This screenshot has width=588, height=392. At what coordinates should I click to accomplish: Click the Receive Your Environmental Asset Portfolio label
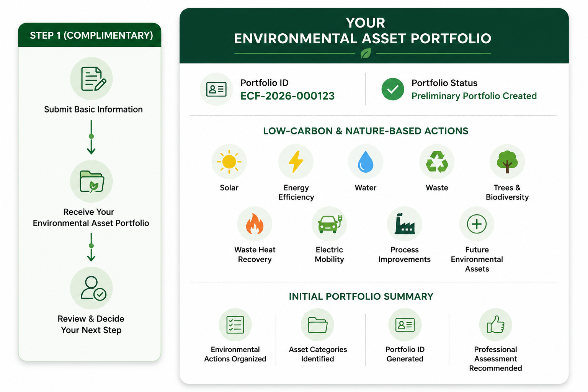[x=91, y=217]
